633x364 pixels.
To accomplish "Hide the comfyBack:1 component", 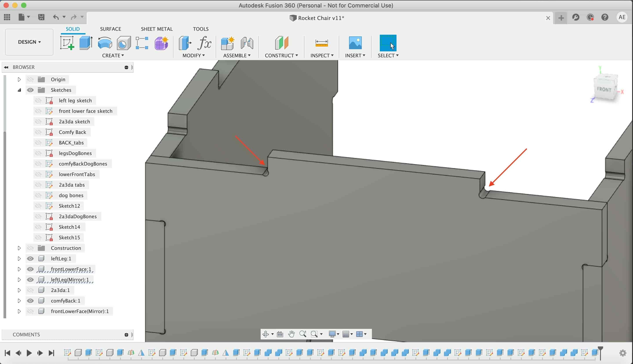I will point(30,301).
